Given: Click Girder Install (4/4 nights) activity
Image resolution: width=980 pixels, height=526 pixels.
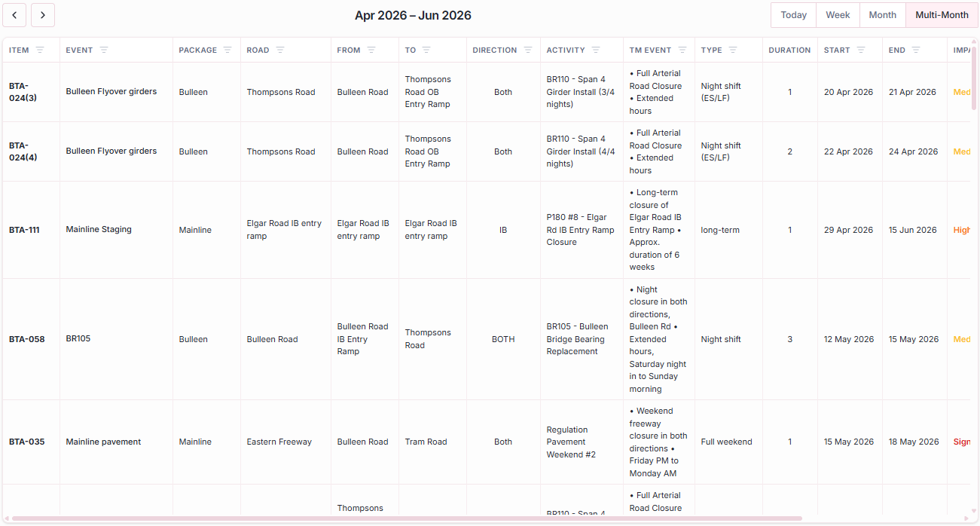Looking at the screenshot, I should click(x=580, y=151).
